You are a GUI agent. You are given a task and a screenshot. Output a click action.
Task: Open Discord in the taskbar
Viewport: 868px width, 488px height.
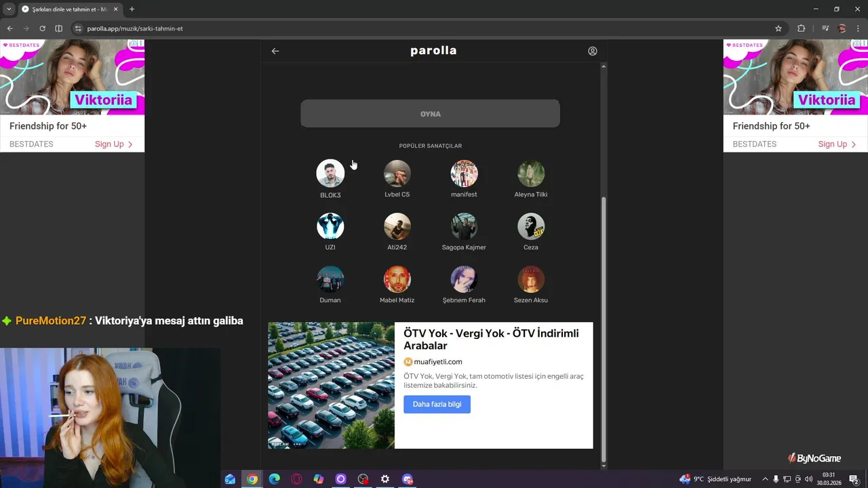pyautogui.click(x=408, y=479)
